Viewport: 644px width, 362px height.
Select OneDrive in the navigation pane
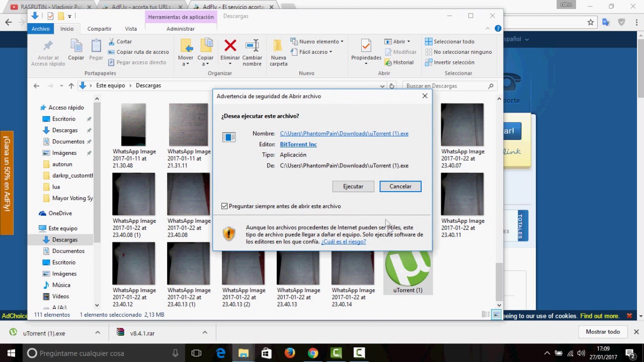[60, 213]
